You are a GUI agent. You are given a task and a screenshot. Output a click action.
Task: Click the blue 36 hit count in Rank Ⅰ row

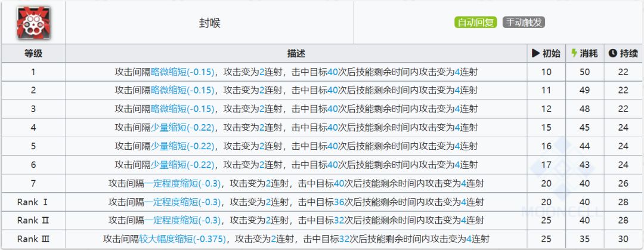(340, 202)
